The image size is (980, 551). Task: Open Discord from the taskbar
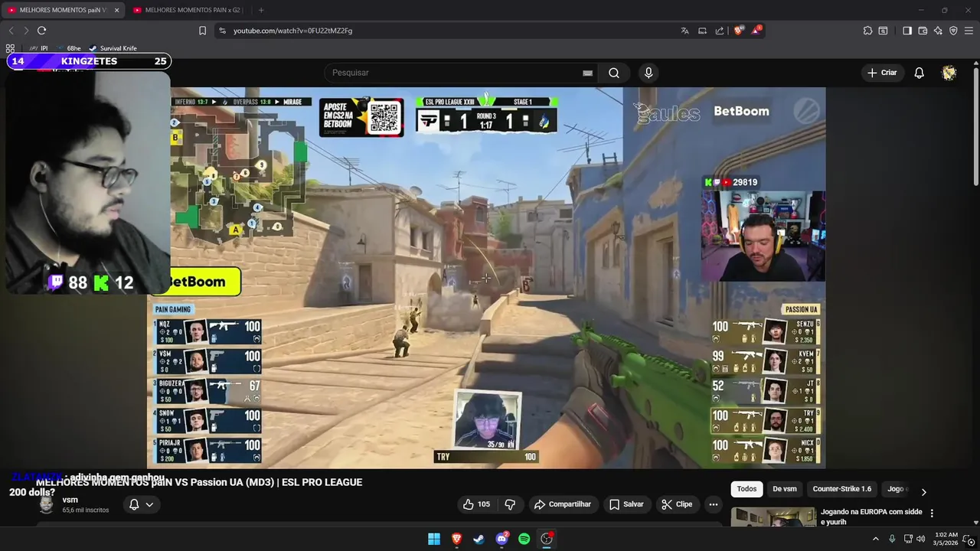click(501, 539)
